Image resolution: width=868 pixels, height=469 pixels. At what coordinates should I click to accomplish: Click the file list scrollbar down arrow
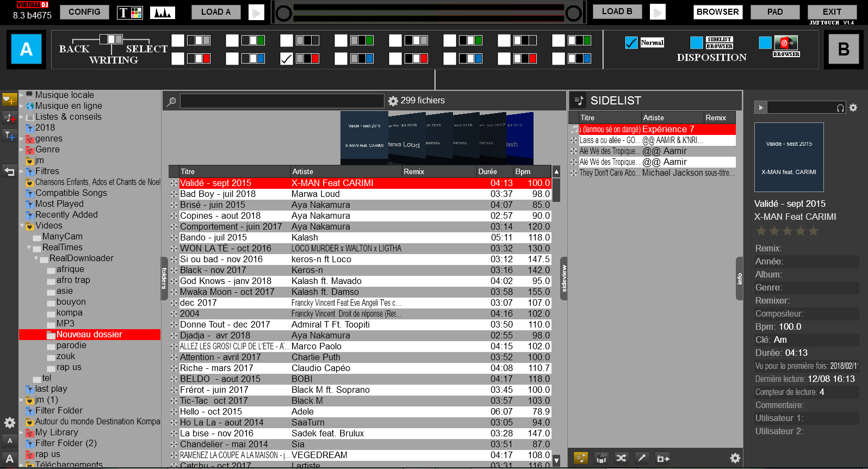pos(556,460)
